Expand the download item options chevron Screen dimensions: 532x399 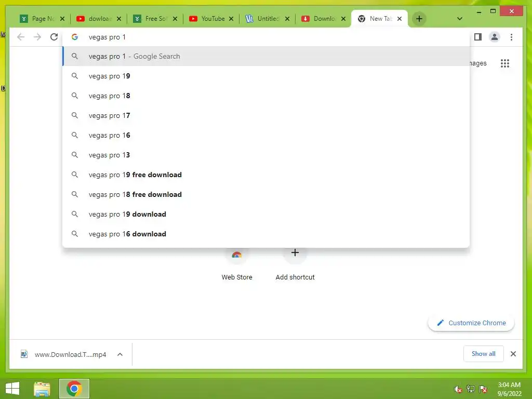(x=120, y=354)
